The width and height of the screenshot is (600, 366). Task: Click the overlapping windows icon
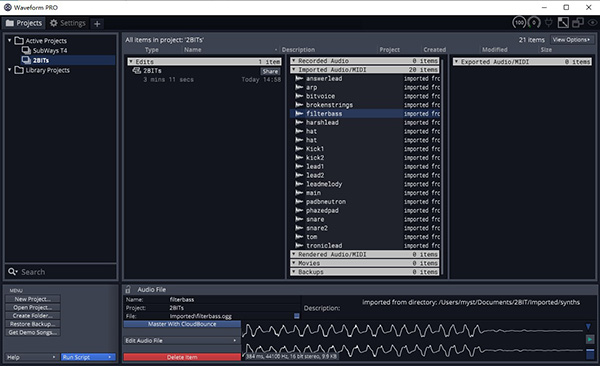tap(578, 23)
